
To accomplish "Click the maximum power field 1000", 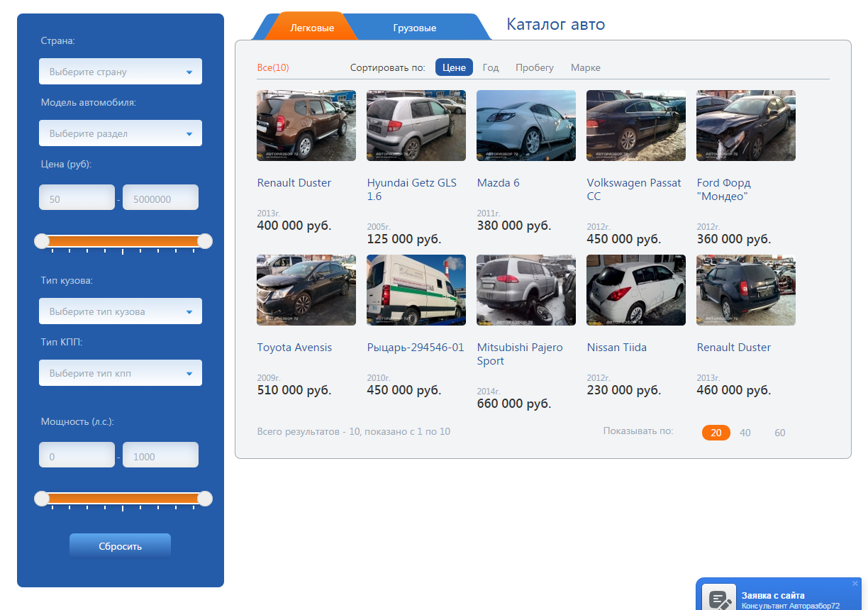I will pyautogui.click(x=160, y=455).
